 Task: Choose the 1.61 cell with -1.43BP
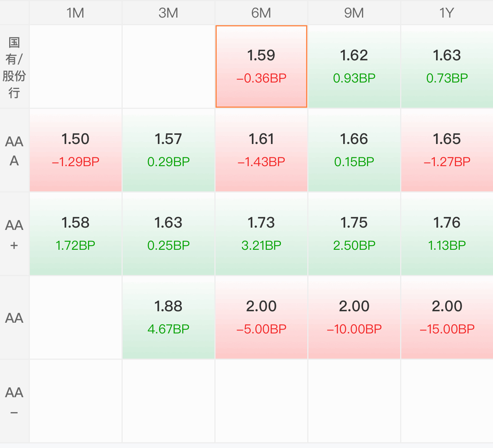[261, 150]
